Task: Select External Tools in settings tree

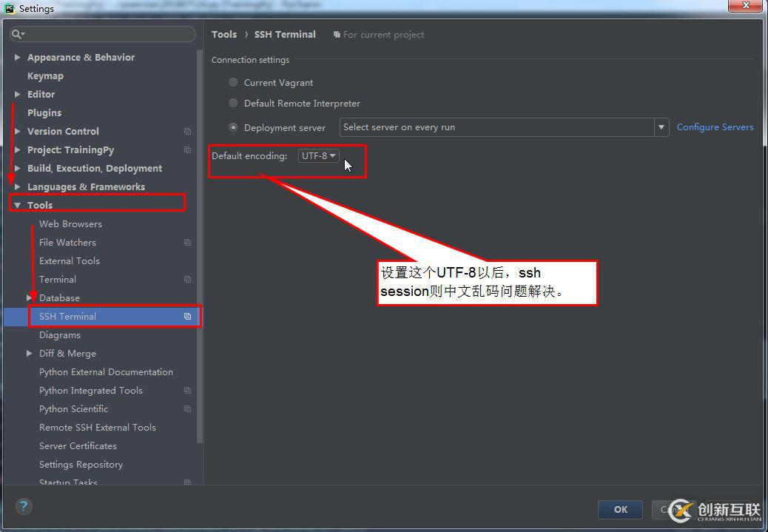Action: 69,261
